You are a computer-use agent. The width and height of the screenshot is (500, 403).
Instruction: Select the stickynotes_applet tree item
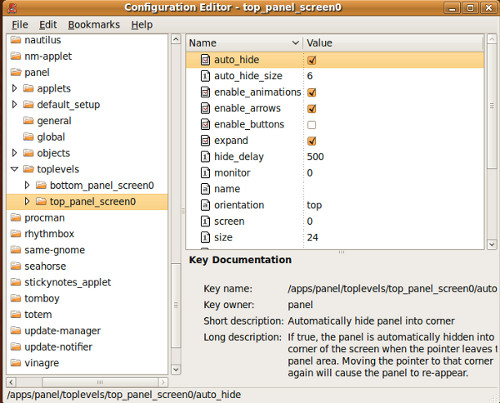tap(67, 282)
